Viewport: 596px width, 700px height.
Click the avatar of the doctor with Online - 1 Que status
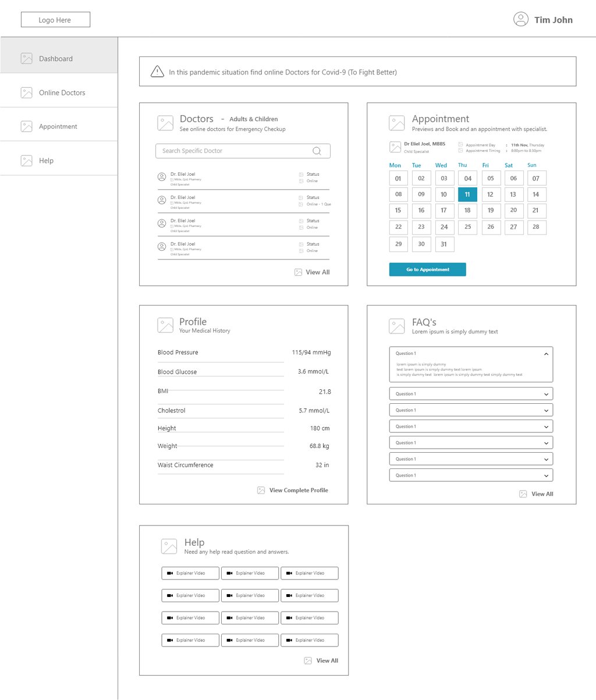(x=162, y=200)
